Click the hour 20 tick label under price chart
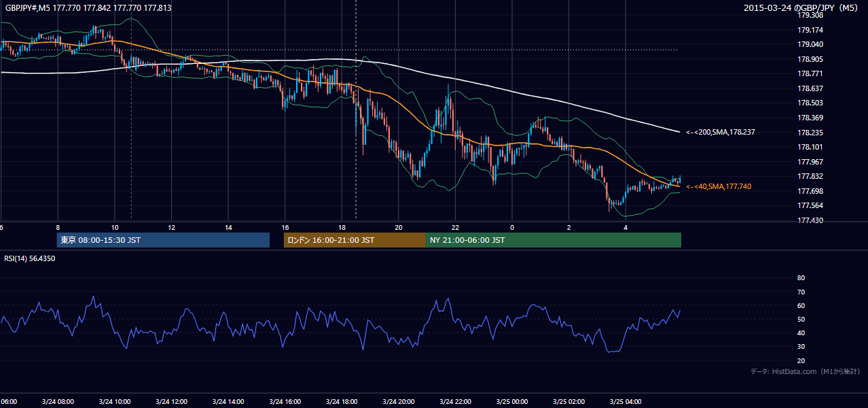This screenshot has height=408, width=868. click(x=399, y=227)
